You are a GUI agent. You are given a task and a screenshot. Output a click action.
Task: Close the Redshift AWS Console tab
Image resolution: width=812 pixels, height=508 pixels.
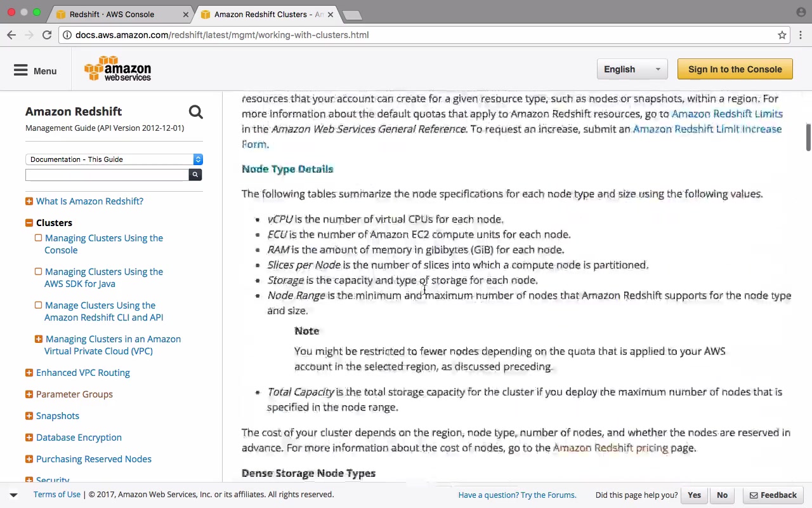(185, 14)
